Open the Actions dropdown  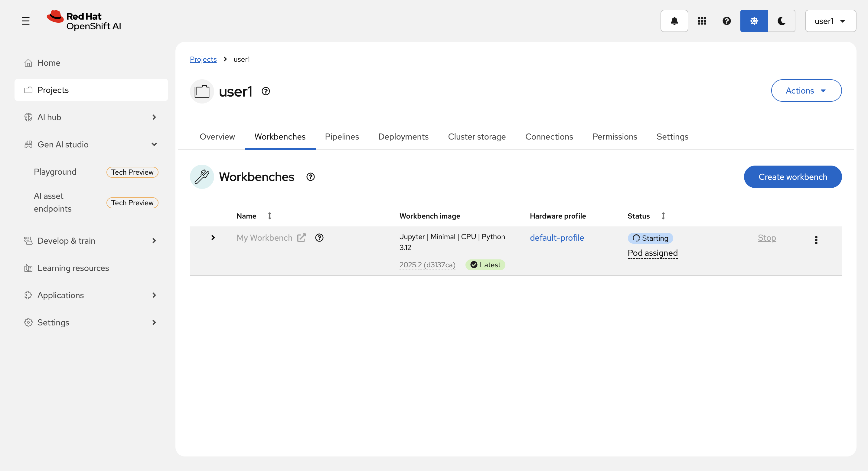(x=806, y=91)
